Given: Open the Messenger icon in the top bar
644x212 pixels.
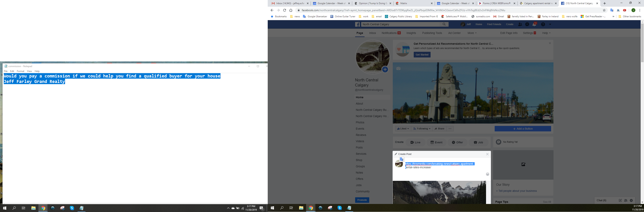Looking at the screenshot, I should click(x=527, y=24).
